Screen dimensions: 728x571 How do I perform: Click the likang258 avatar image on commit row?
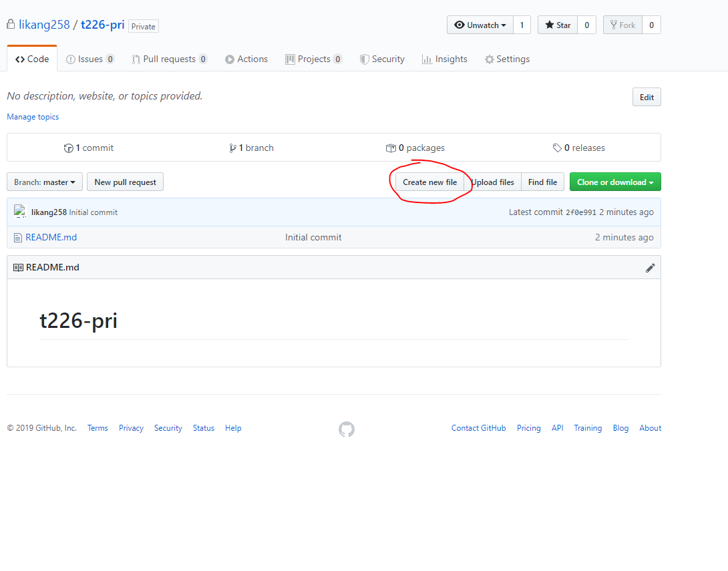(x=20, y=211)
